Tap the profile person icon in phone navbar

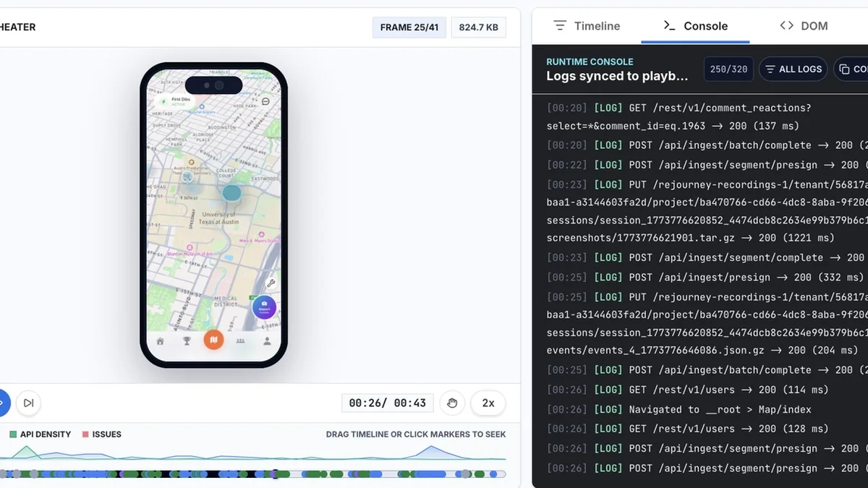tap(267, 341)
